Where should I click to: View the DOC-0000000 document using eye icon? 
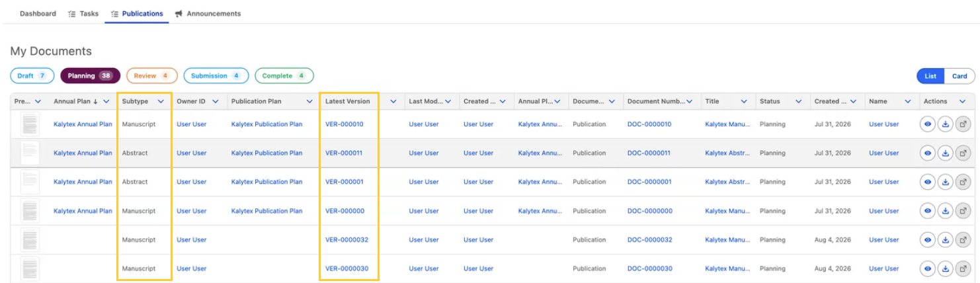pos(928,211)
